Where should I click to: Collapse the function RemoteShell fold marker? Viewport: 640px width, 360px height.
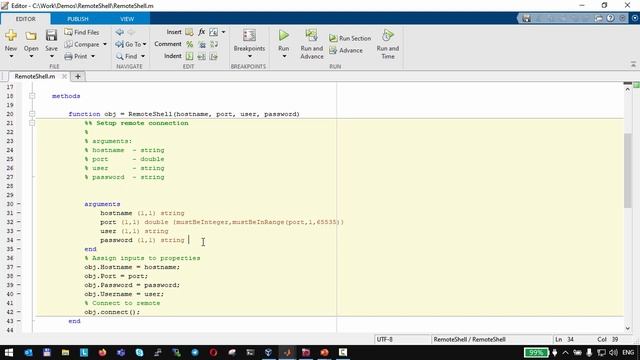(x=32, y=114)
